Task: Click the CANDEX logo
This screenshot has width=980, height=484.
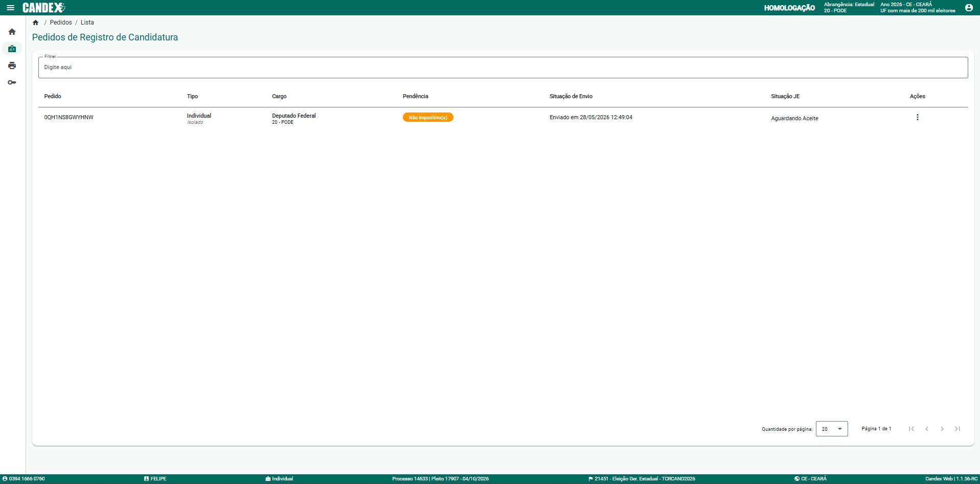Action: pyautogui.click(x=44, y=8)
